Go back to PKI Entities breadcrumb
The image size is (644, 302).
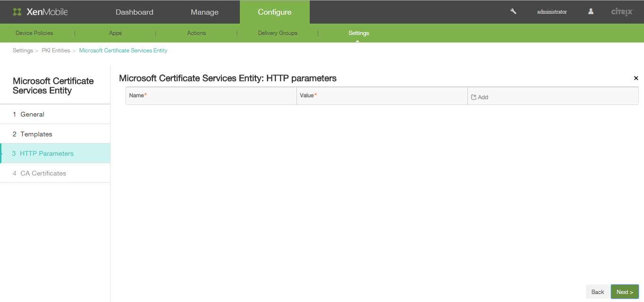pyautogui.click(x=56, y=50)
